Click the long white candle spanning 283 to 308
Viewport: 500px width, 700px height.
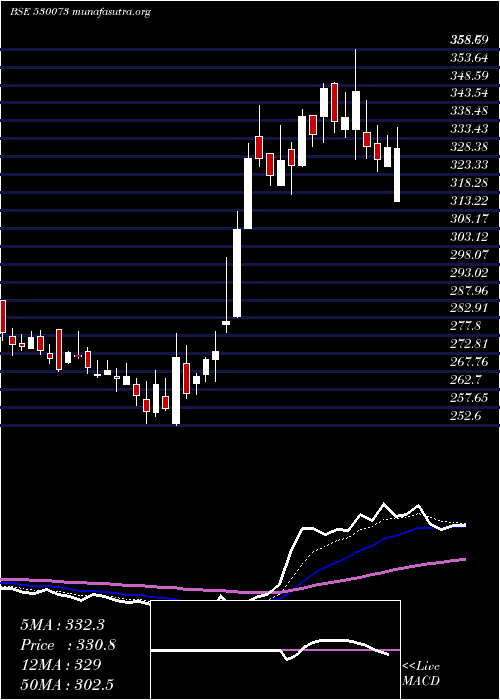(237, 273)
